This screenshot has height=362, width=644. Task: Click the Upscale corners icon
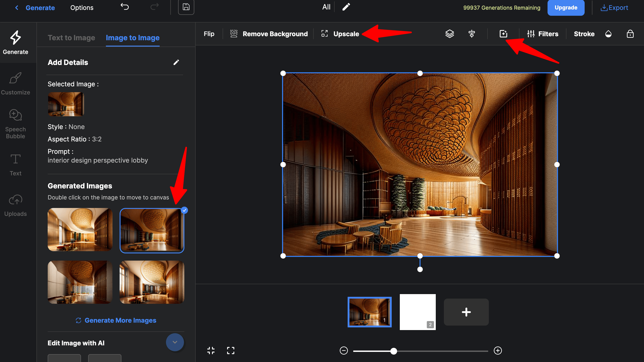pos(324,34)
